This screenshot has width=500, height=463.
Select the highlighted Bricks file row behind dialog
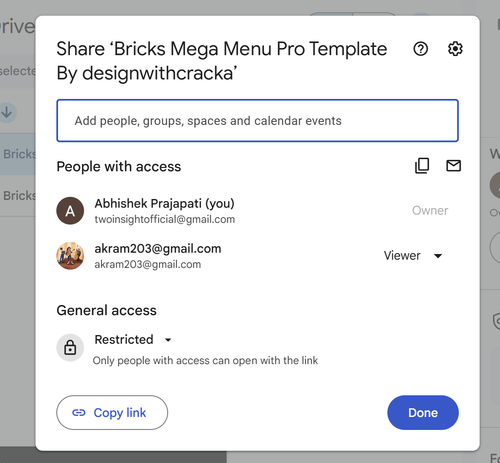18,154
